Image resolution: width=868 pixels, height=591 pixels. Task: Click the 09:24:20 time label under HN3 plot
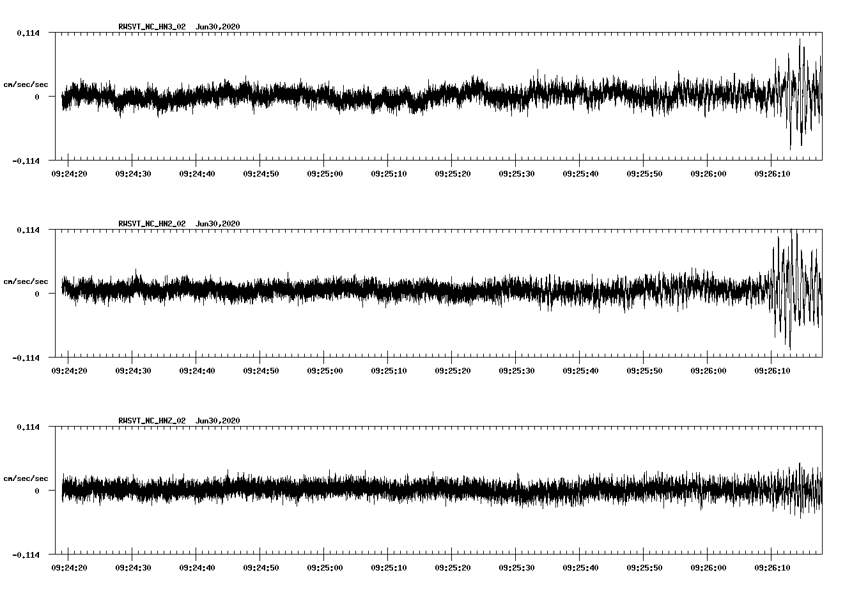69,173
